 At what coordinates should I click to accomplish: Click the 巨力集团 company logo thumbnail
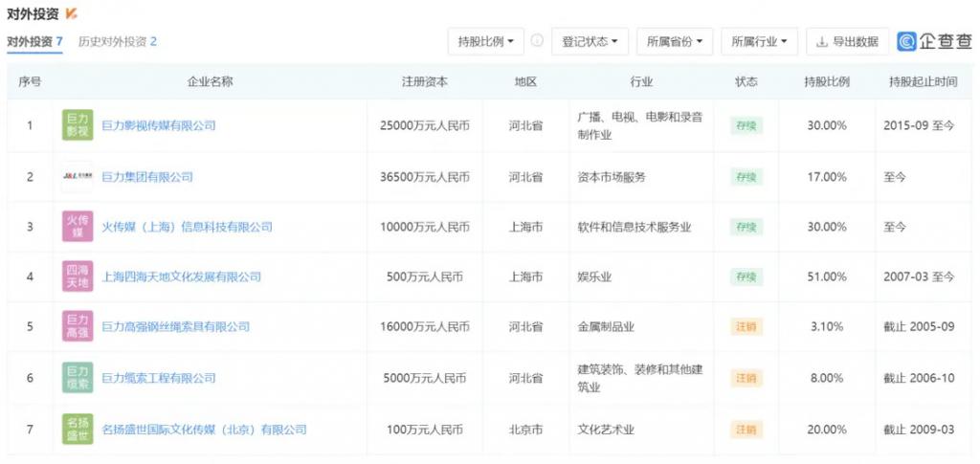pos(78,177)
